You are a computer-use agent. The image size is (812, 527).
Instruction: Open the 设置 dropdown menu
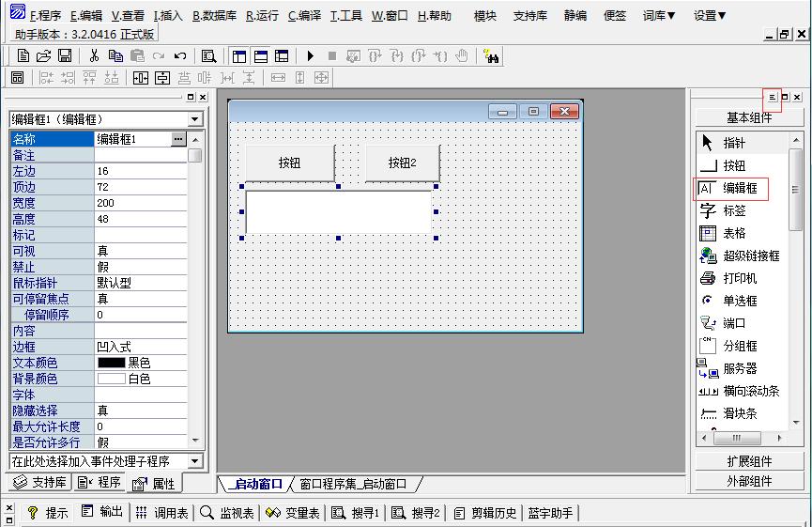coord(710,16)
